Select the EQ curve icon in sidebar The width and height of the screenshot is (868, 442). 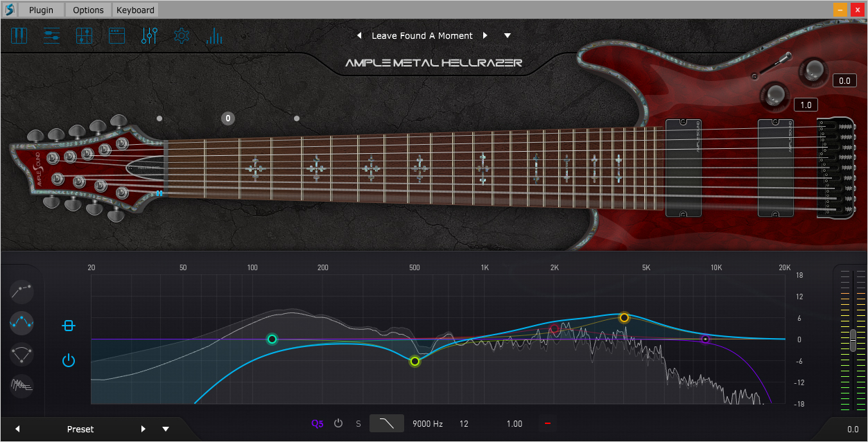pyautogui.click(x=22, y=323)
